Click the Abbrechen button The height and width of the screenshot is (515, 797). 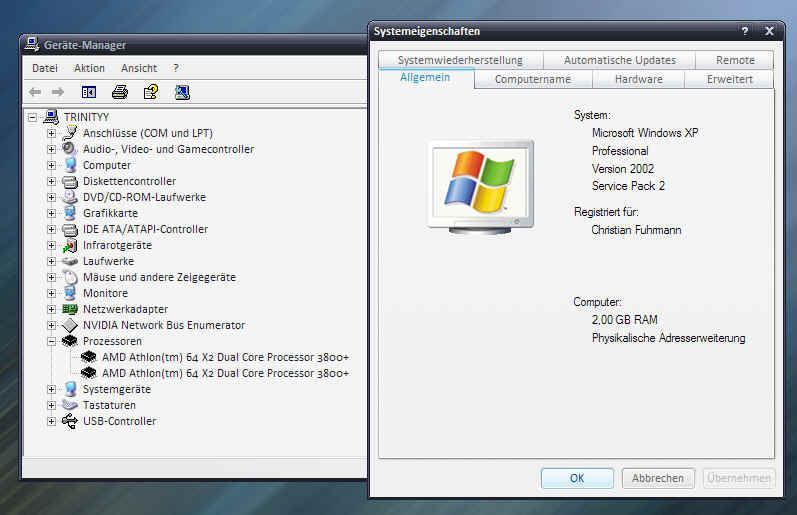(x=658, y=478)
